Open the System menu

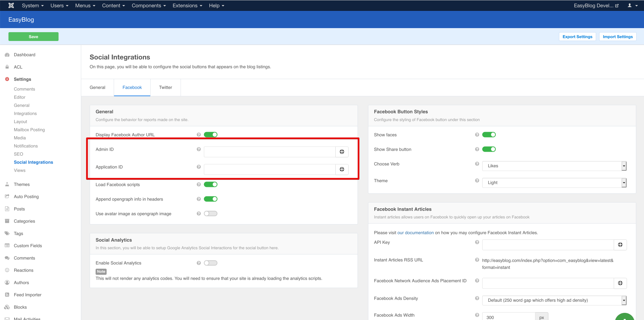[x=33, y=5]
